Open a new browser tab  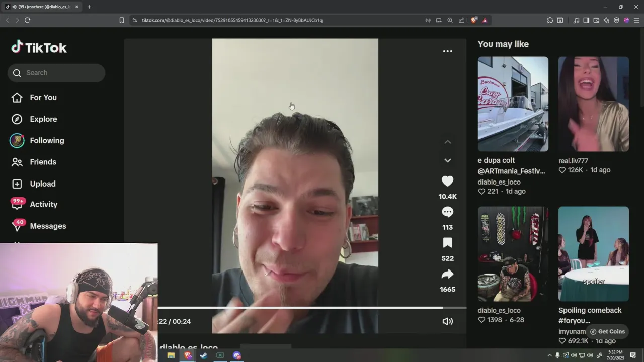click(x=89, y=7)
